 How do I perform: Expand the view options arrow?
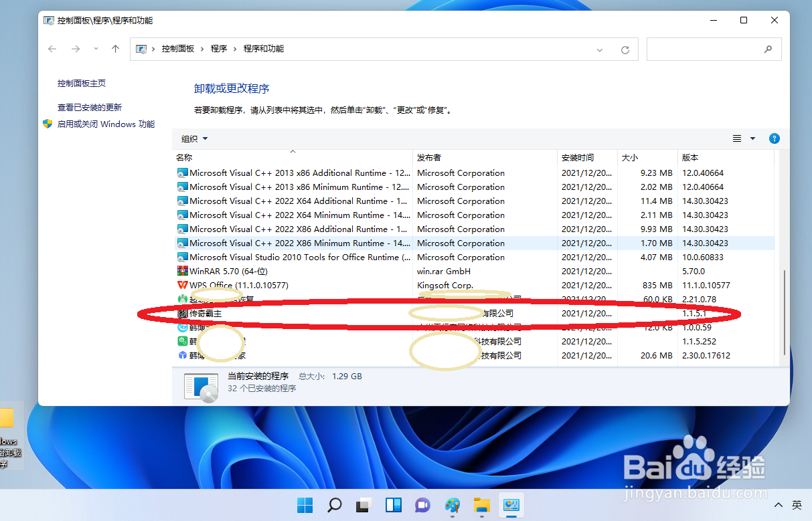752,138
